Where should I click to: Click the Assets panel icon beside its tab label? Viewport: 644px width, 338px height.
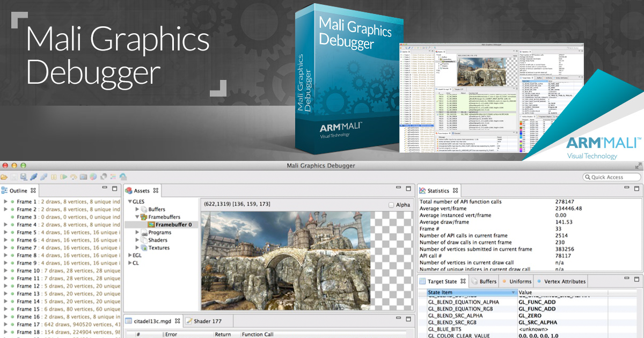pyautogui.click(x=129, y=190)
